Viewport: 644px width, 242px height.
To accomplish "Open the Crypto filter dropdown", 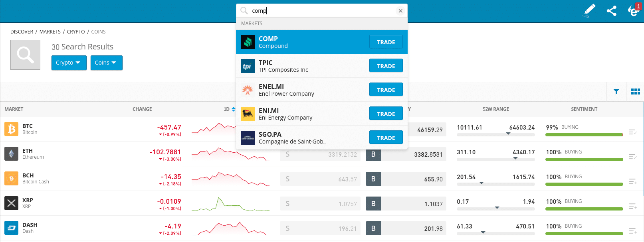I will coord(69,63).
